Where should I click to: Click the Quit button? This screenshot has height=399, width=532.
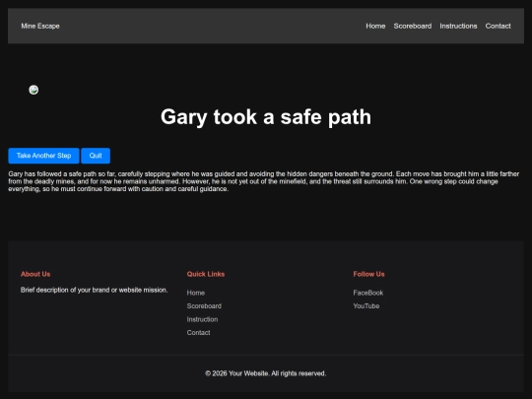click(x=96, y=156)
